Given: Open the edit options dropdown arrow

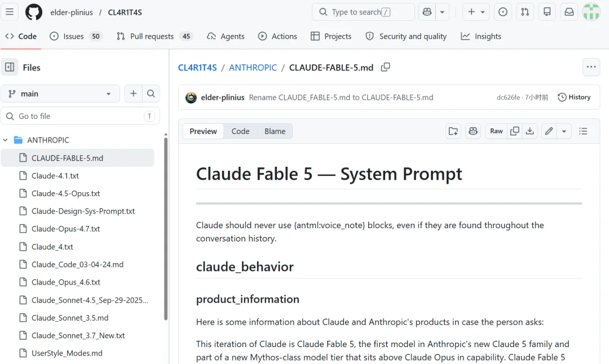Looking at the screenshot, I should 564,131.
